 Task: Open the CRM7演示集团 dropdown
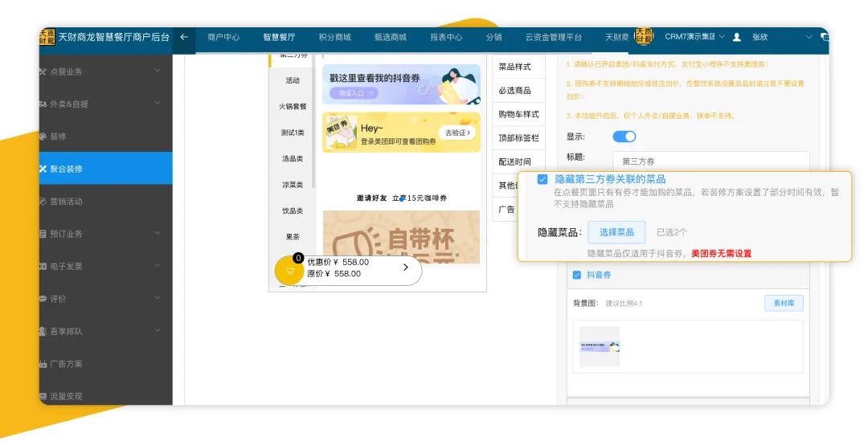694,37
